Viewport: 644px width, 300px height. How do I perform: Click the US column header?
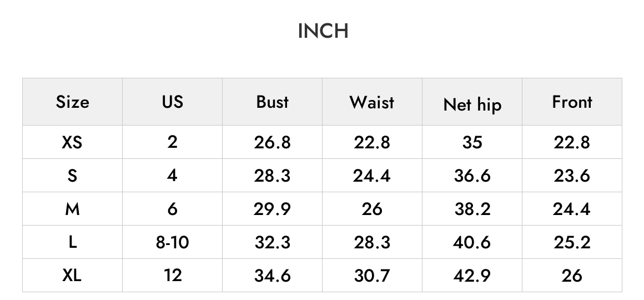tap(173, 102)
